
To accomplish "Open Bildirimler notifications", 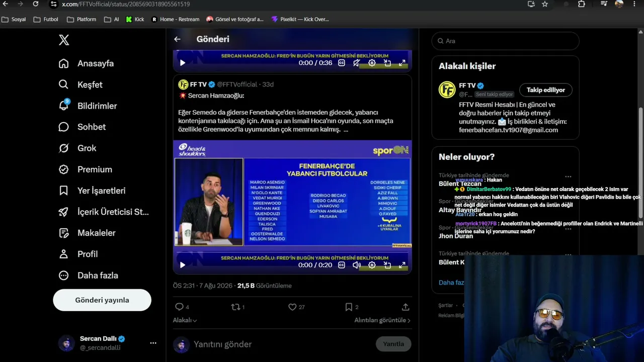I will [88, 106].
